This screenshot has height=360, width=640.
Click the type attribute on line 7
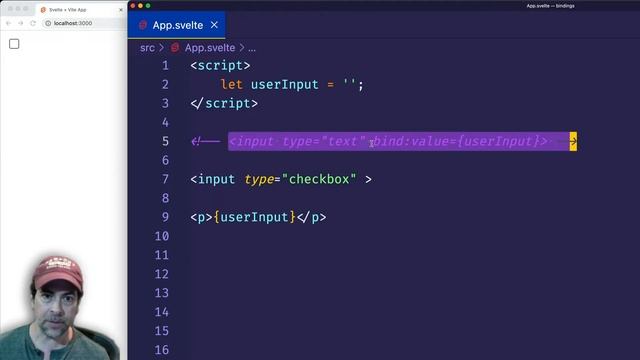(259, 179)
